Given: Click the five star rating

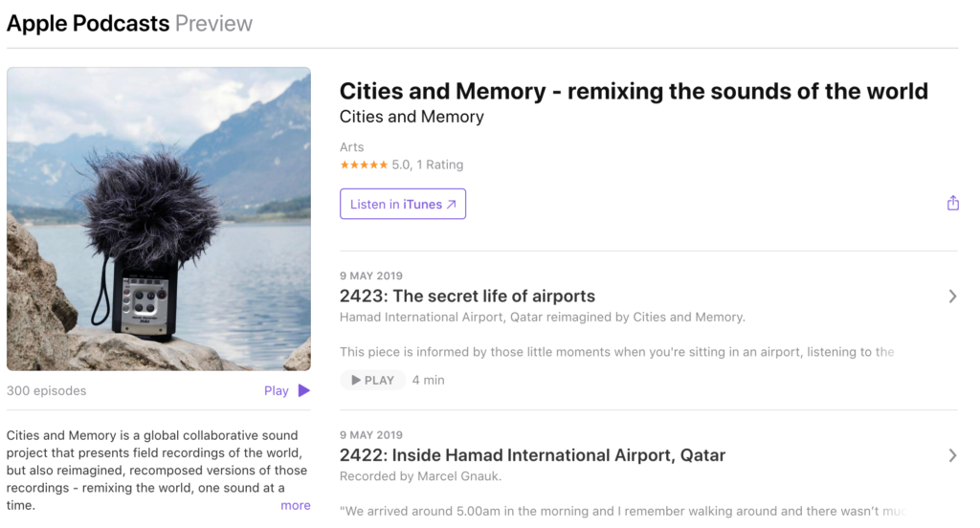Looking at the screenshot, I should (x=364, y=165).
